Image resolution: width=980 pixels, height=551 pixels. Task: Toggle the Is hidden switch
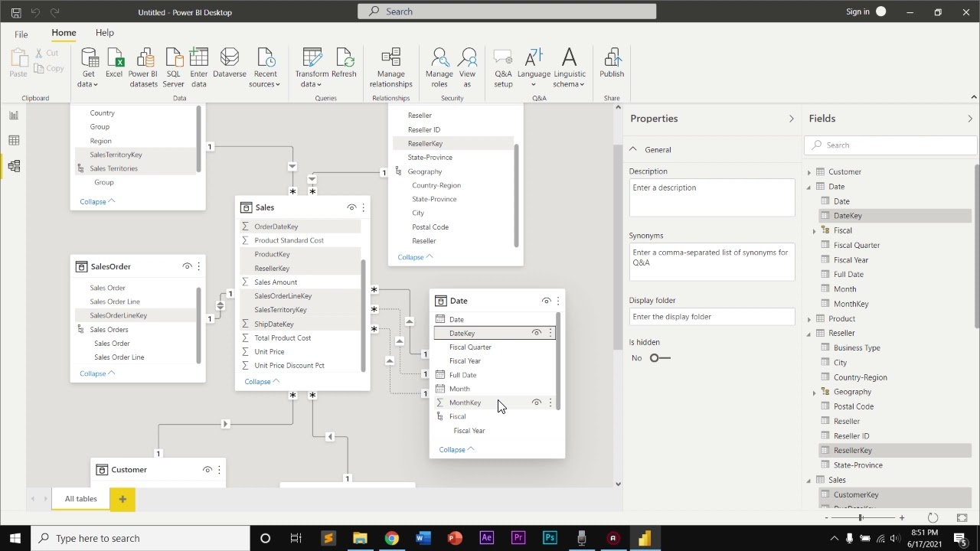(x=659, y=358)
